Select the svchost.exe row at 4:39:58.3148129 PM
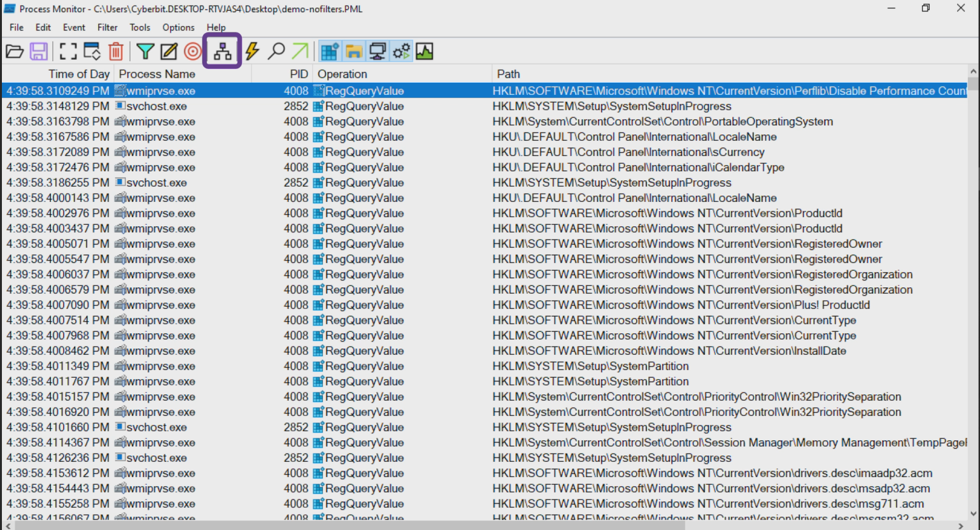 click(485, 106)
